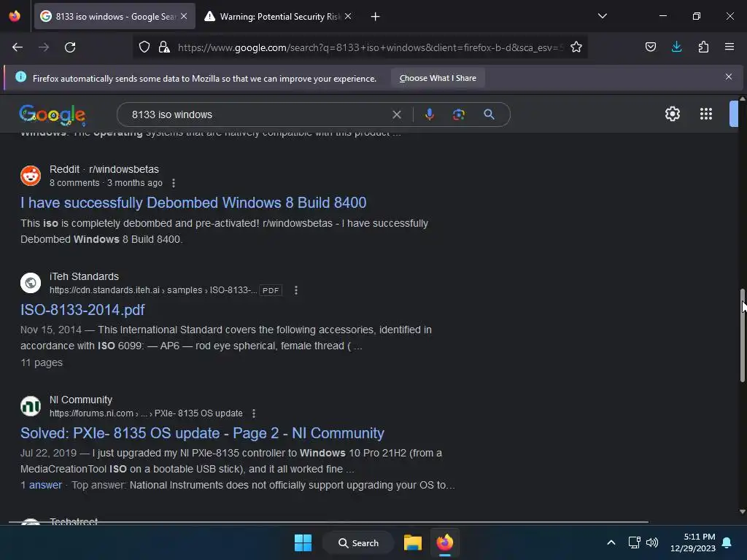Open the volume tray icon
This screenshot has height=560, width=747.
[652, 542]
